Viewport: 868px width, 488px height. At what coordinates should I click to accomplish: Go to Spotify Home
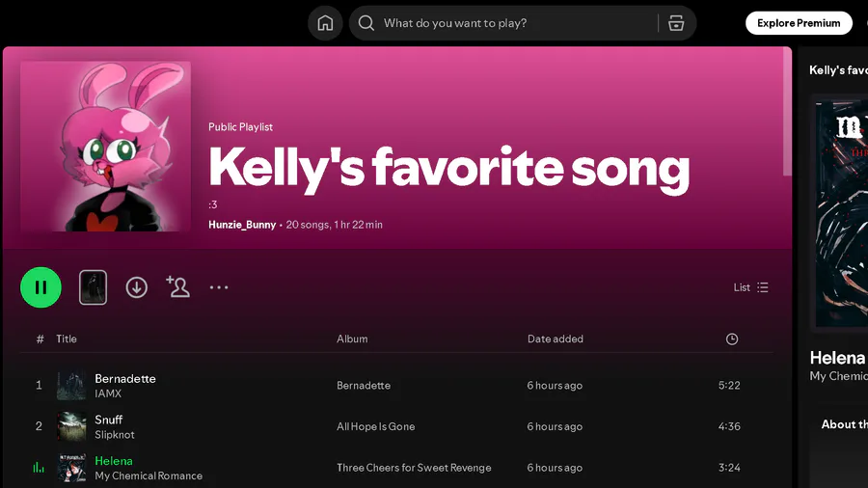tap(325, 23)
